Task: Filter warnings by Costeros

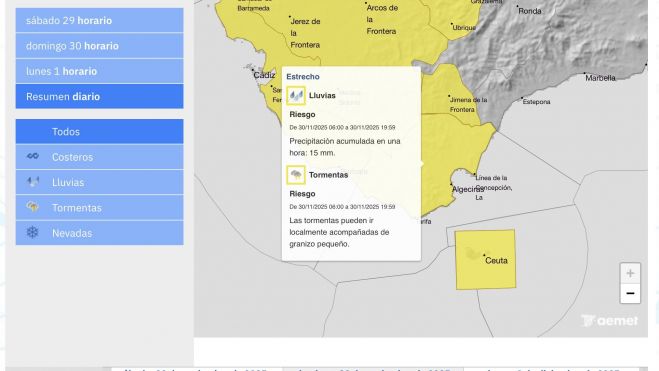Action: pyautogui.click(x=100, y=157)
